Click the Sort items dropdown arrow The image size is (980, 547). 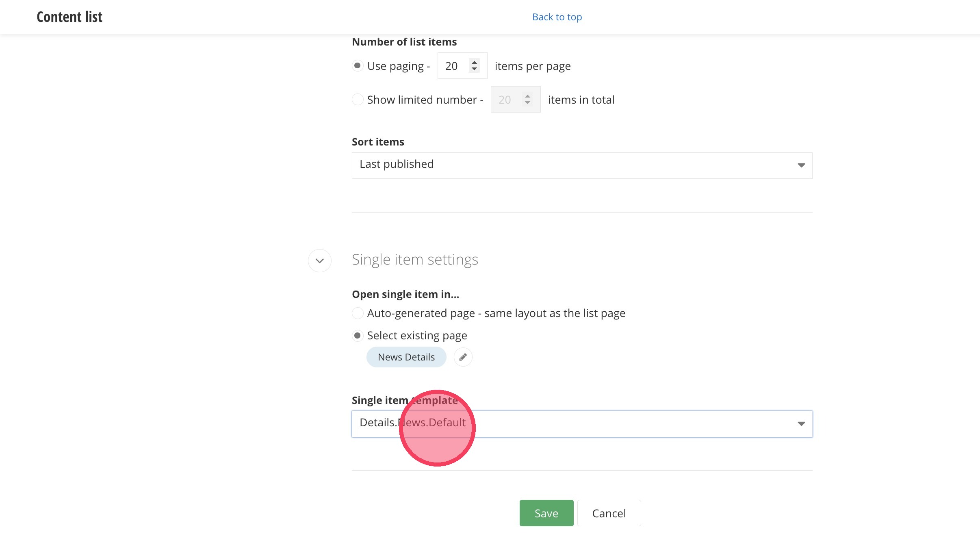coord(801,165)
